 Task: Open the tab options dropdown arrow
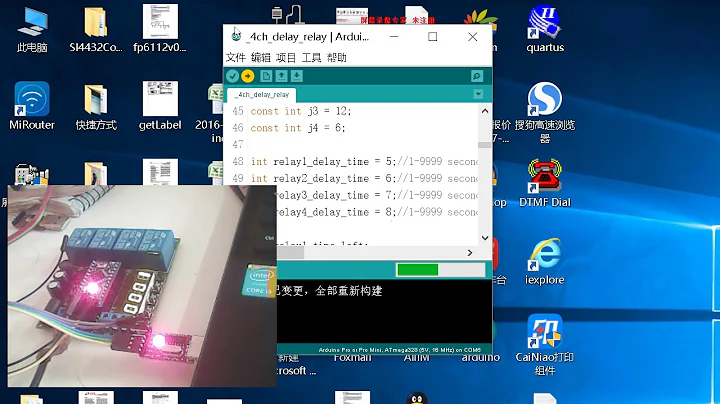tap(478, 94)
